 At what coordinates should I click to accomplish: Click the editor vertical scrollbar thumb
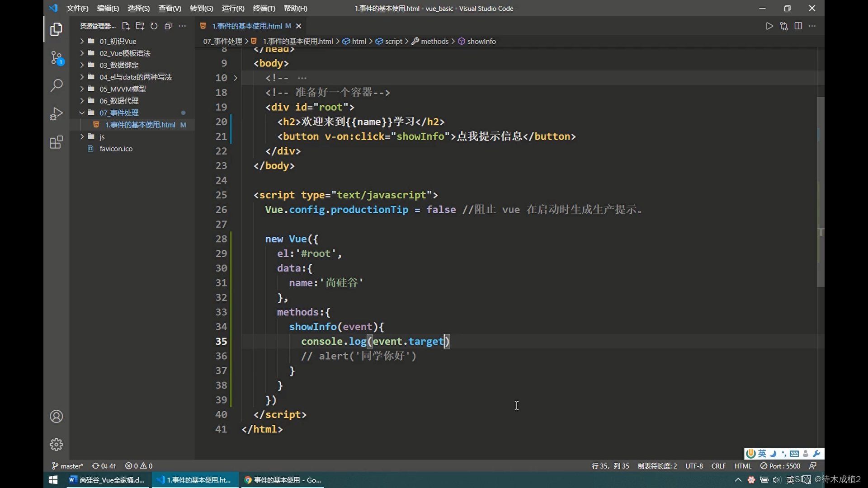[821, 192]
